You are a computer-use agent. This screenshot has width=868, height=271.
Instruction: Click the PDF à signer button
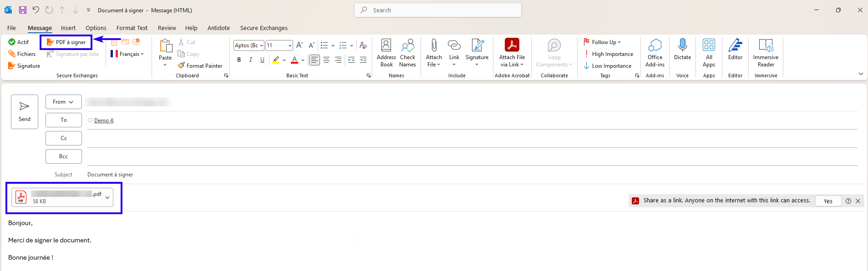pyautogui.click(x=66, y=42)
